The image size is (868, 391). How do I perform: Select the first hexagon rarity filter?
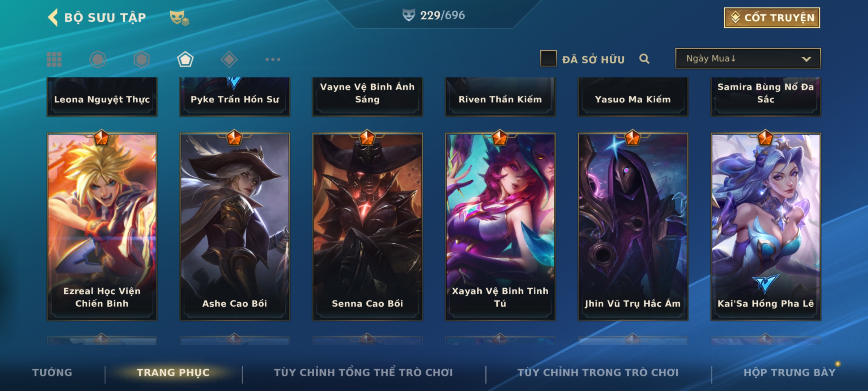tap(98, 59)
